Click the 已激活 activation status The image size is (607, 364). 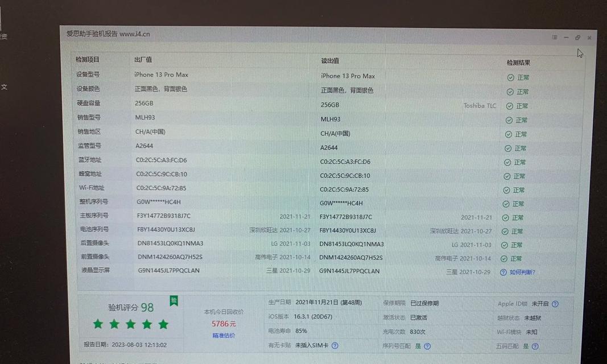419,317
